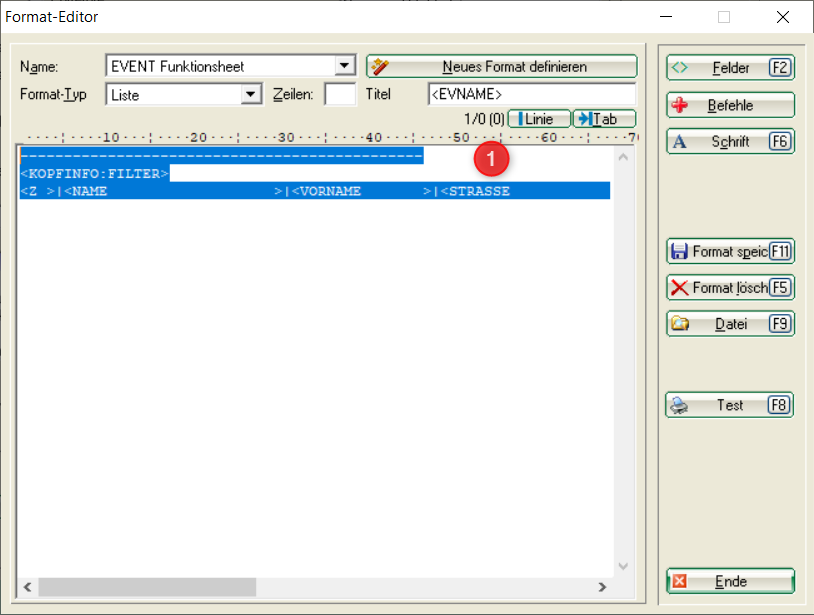Image resolution: width=814 pixels, height=615 pixels.
Task: Click the floppy disk save format icon
Action: coord(680,252)
